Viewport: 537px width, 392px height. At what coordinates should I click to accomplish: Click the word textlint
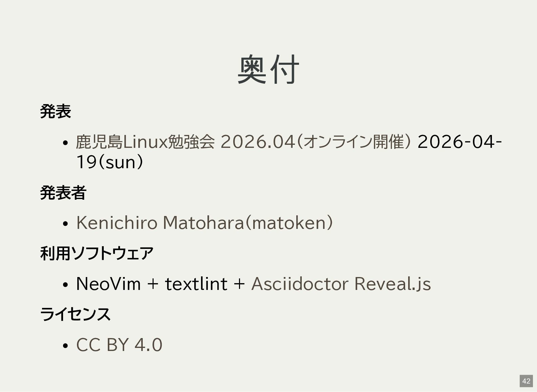[x=196, y=284]
